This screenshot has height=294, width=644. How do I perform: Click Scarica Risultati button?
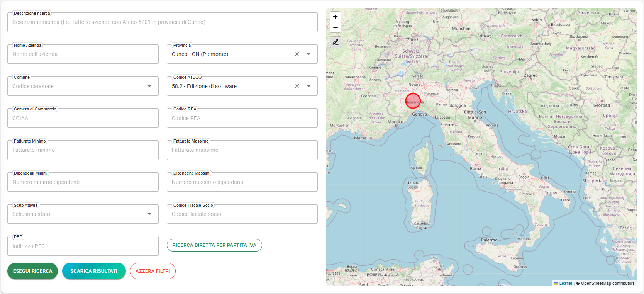tap(94, 271)
